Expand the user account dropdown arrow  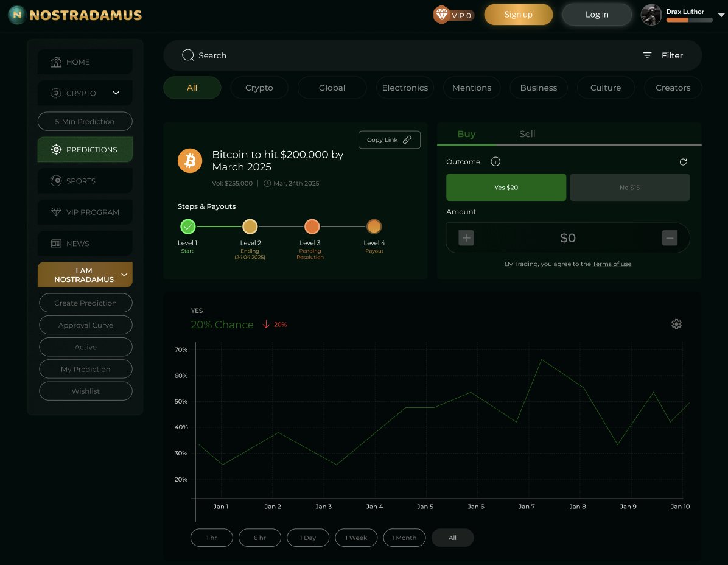[x=721, y=15]
